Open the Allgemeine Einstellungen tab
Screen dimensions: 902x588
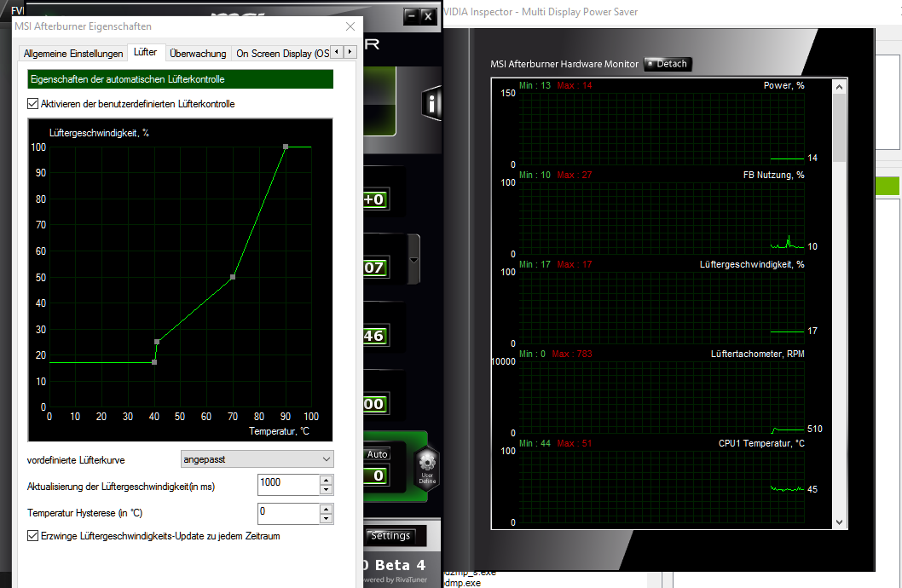[73, 54]
